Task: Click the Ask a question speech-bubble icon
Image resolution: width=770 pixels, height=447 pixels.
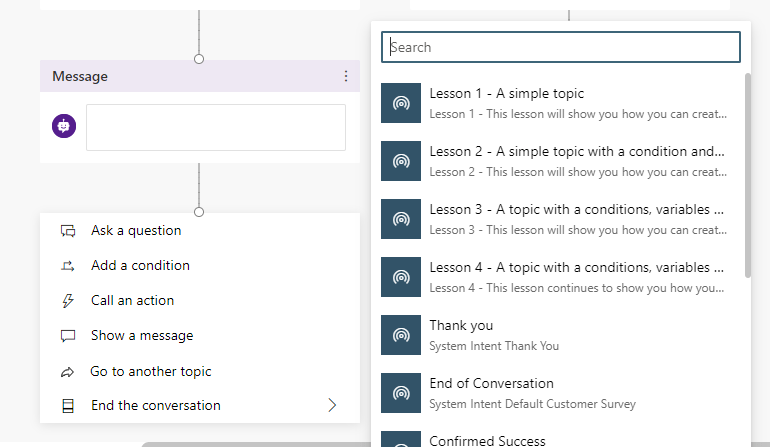Action: [68, 231]
